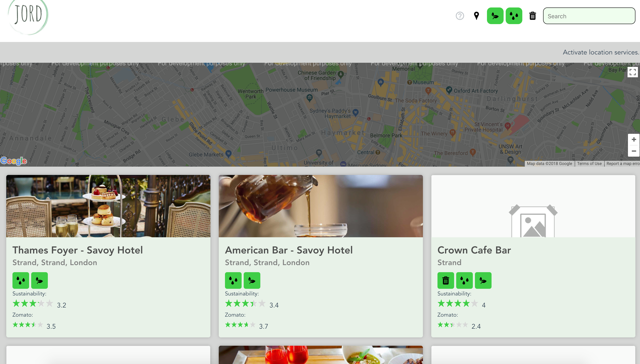Click the Google logo on map
This screenshot has height=364, width=640.
(x=14, y=161)
